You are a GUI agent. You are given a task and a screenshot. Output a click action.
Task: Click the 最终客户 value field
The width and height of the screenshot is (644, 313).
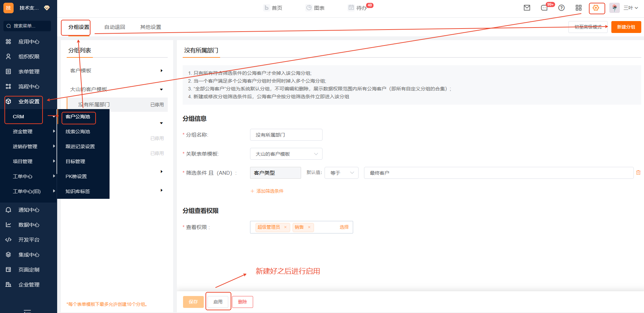tap(499, 173)
